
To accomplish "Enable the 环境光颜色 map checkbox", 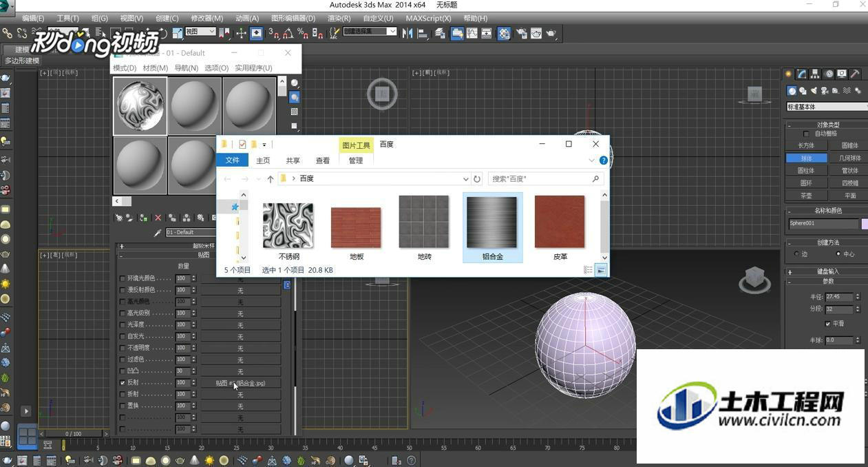I will tap(123, 278).
